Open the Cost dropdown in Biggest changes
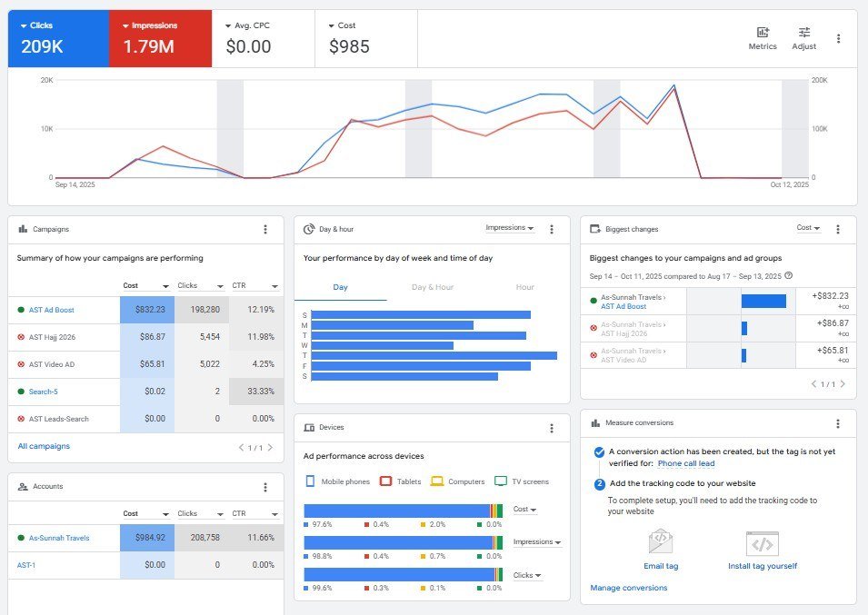The height and width of the screenshot is (615, 868). click(808, 228)
